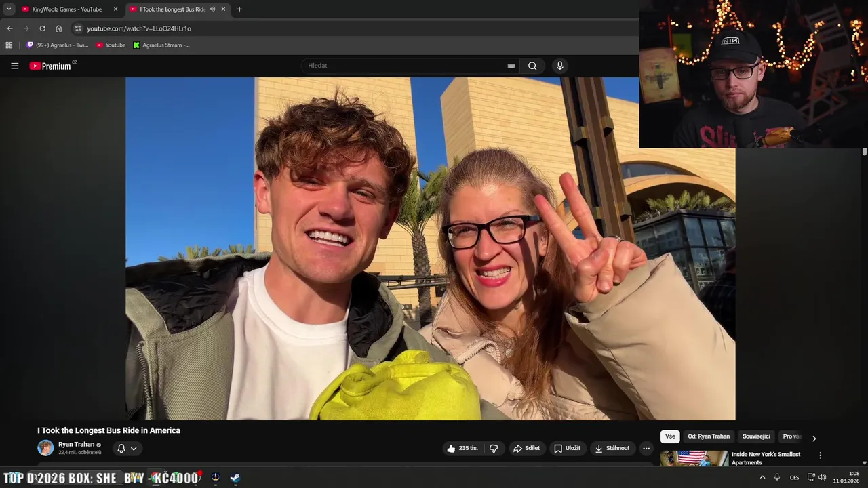The image size is (868, 488).
Task: Open the on-screen keyboard icon in search
Action: [x=511, y=66]
